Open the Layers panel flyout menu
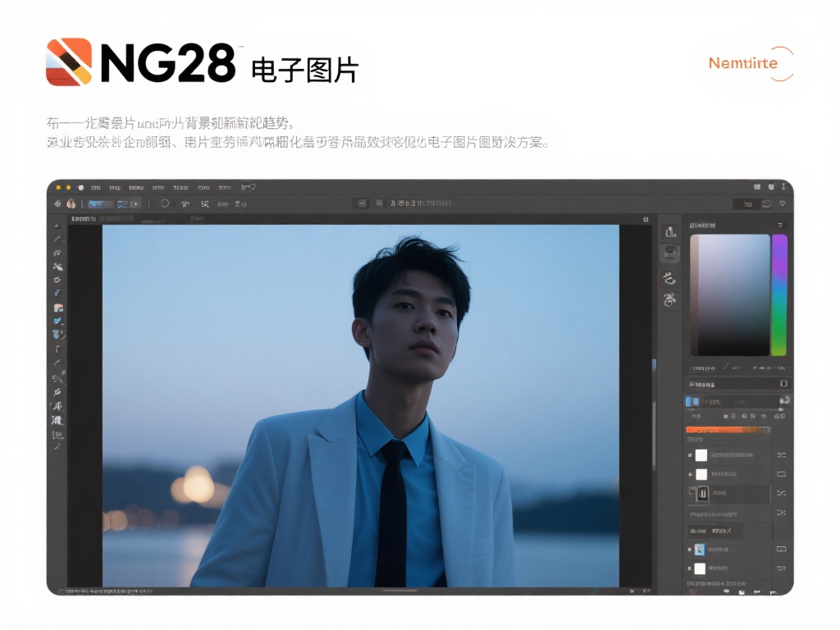 click(x=782, y=382)
